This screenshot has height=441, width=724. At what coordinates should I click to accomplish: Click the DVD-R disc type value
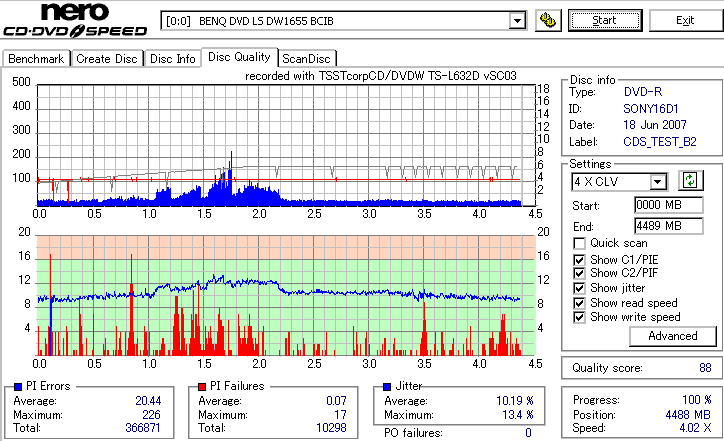coord(643,92)
